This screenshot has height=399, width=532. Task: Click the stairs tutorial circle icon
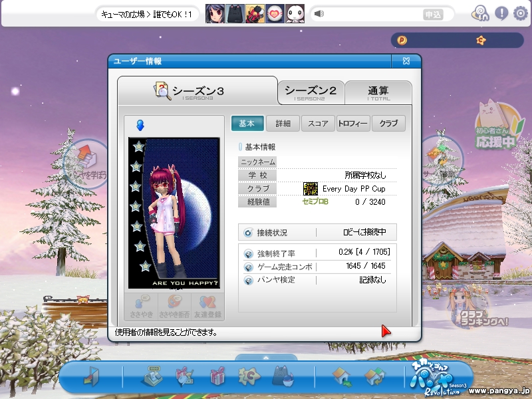[x=86, y=164]
